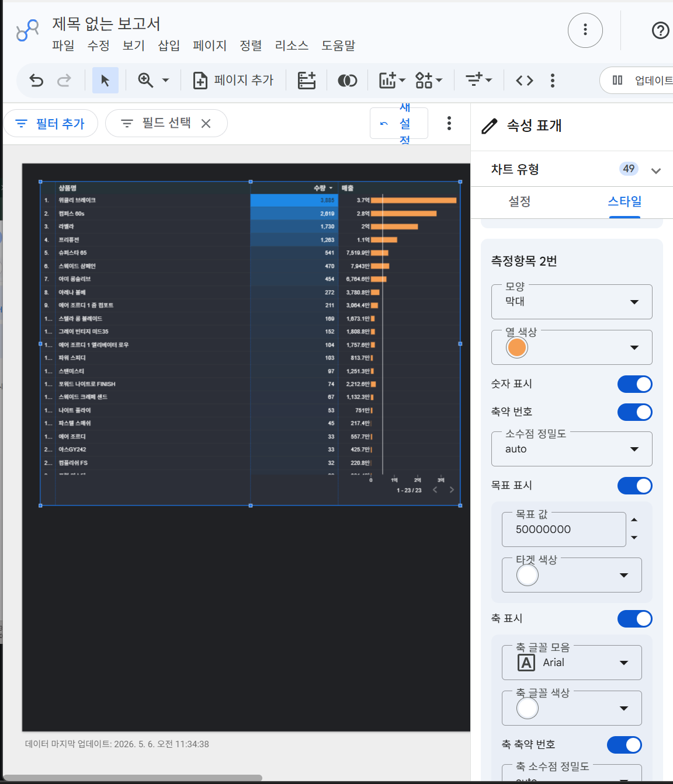Click 제목 없는 보고서 title
Image resolution: width=673 pixels, height=784 pixels.
pos(106,23)
